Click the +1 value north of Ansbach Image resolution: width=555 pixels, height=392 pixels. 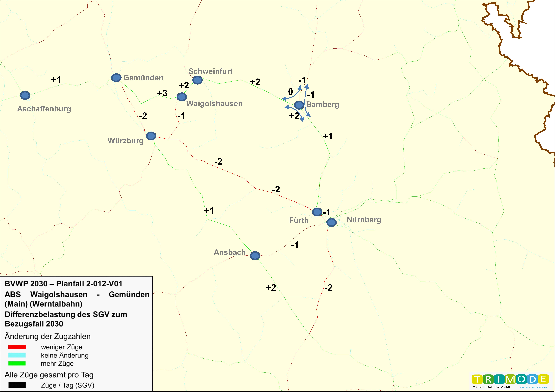209,211
